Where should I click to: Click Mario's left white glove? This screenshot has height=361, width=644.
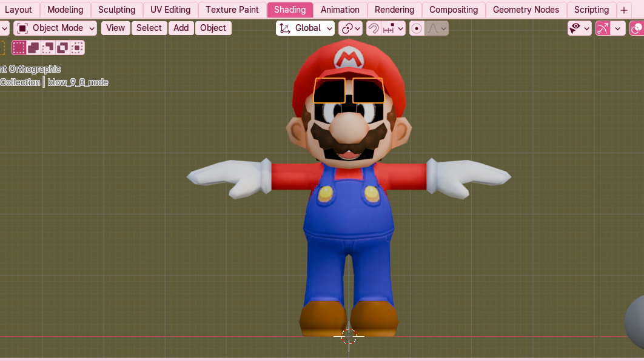point(229,178)
